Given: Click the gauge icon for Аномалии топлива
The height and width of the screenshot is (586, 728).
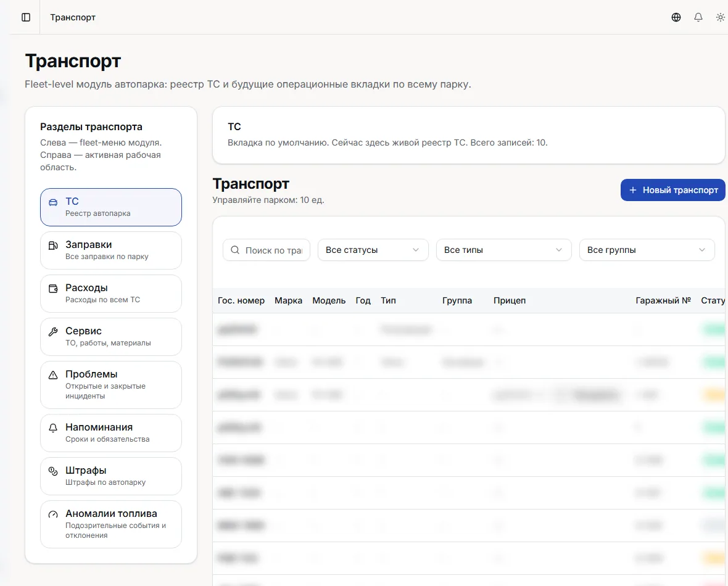Looking at the screenshot, I should tap(54, 514).
